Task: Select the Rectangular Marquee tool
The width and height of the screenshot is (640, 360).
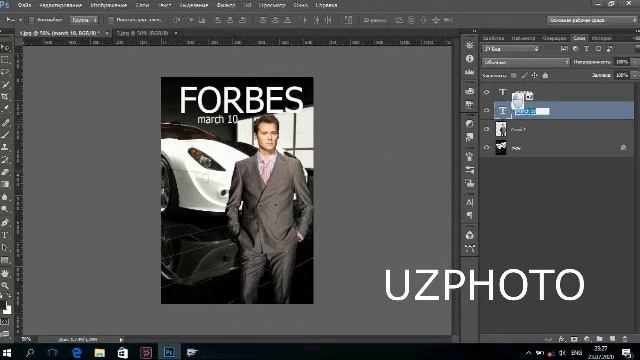Action: (5, 60)
